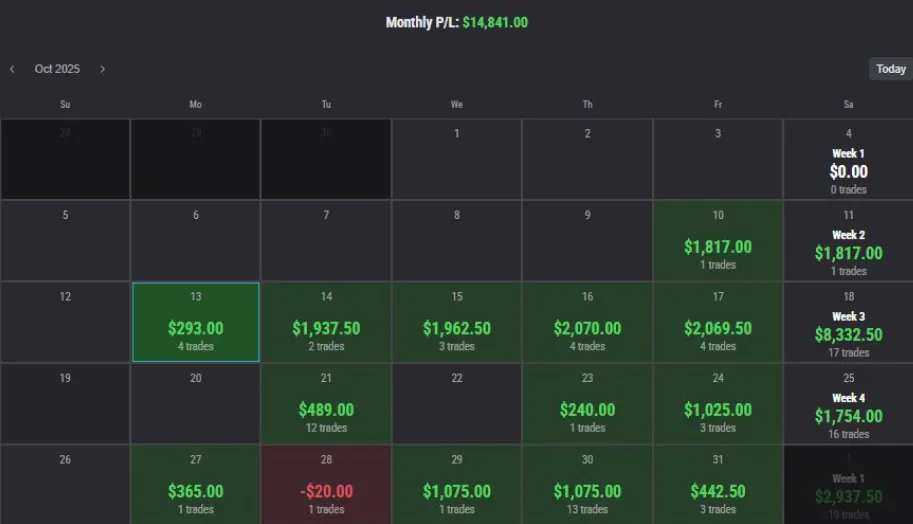Open October 23 cell showing $240.00
This screenshot has height=524, width=913.
[x=588, y=403]
